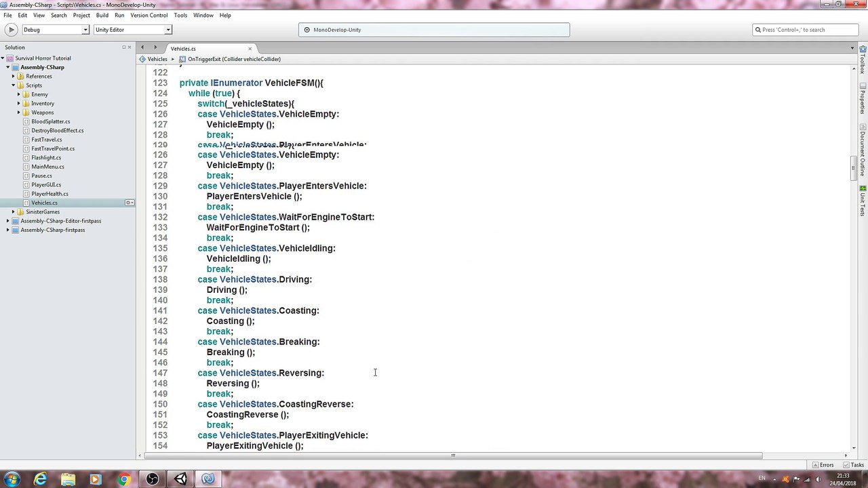Close the Solution pad
This screenshot has height=488, width=868.
pos(130,47)
